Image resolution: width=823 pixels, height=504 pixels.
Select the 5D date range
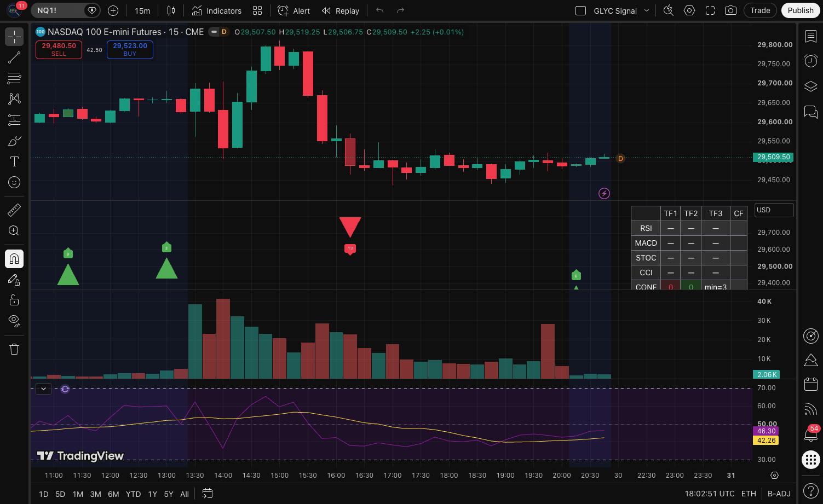coord(60,494)
